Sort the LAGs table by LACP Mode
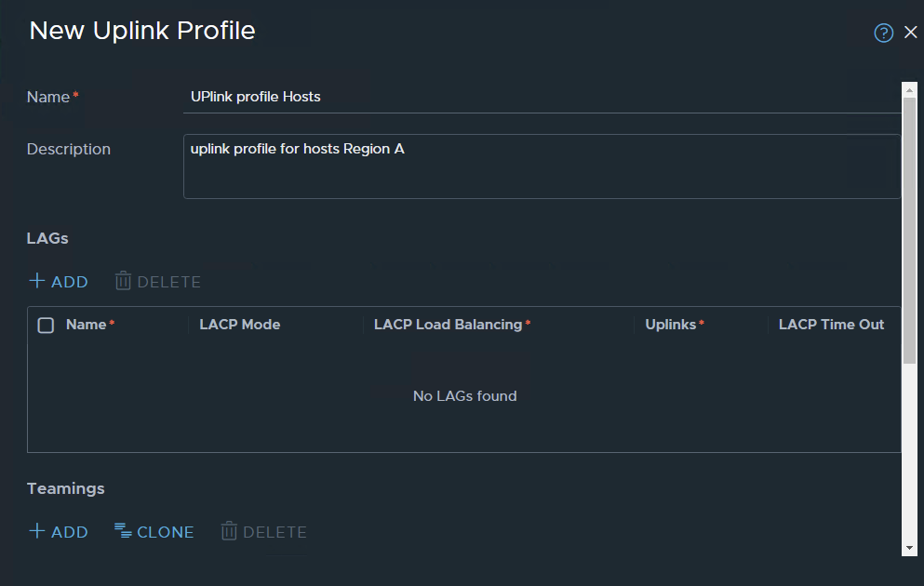This screenshot has height=586, width=924. point(239,325)
